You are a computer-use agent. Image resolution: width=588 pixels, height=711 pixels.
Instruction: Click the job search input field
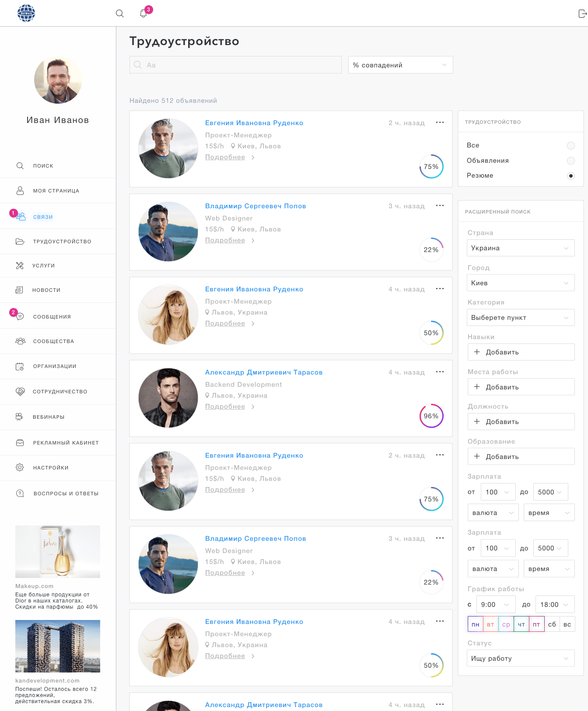235,65
